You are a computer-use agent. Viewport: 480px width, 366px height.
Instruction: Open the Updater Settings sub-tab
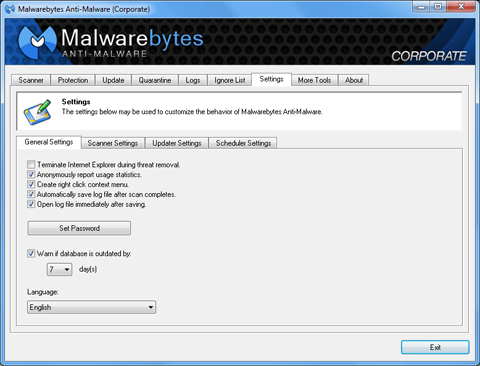(177, 143)
